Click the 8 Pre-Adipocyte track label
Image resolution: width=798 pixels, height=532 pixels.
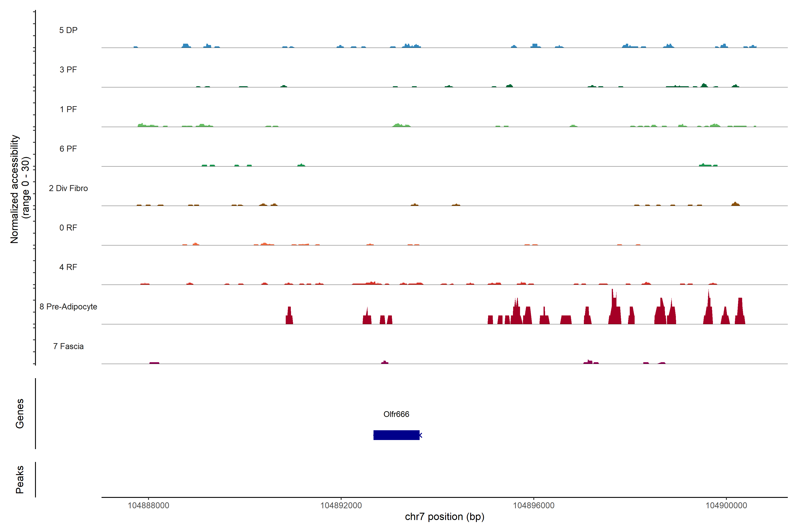pyautogui.click(x=68, y=307)
